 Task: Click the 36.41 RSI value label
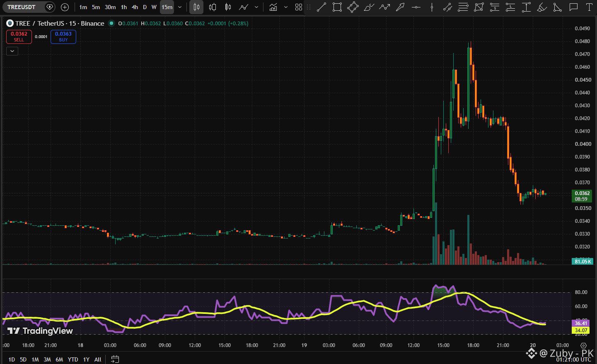(581, 323)
